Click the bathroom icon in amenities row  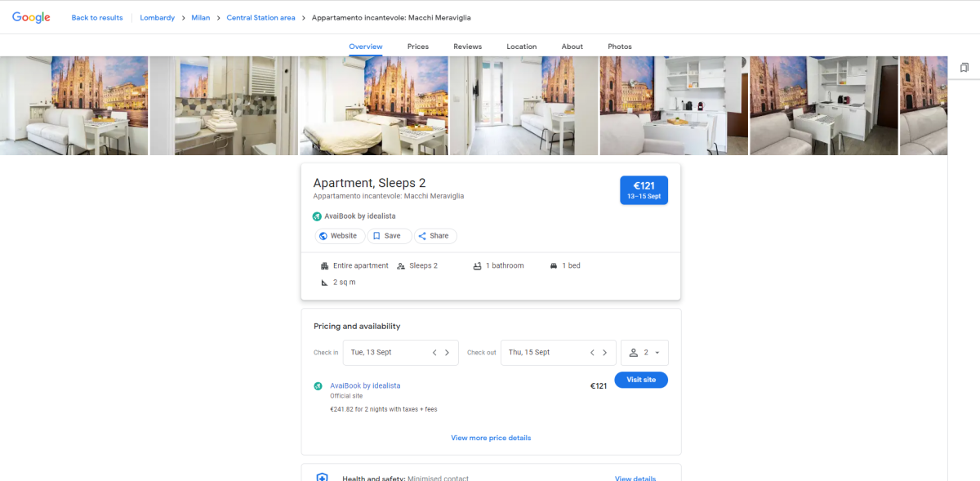[x=476, y=265]
